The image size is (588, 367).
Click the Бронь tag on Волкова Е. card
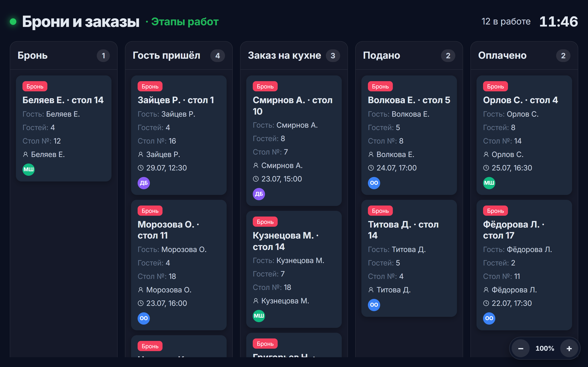[380, 86]
